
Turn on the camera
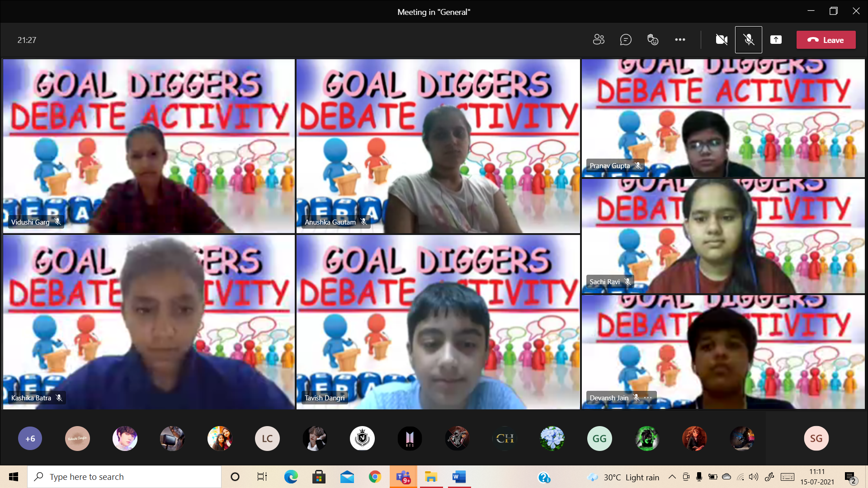click(x=722, y=40)
